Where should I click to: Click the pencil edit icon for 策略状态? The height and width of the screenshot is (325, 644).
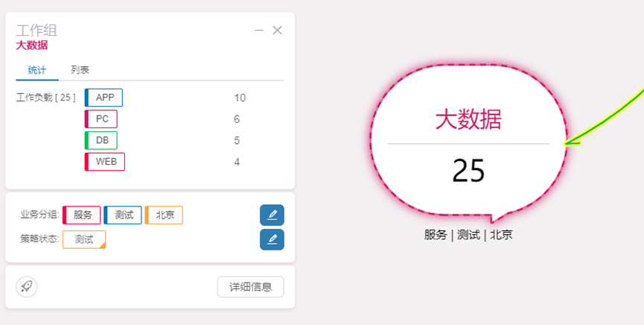tap(272, 239)
